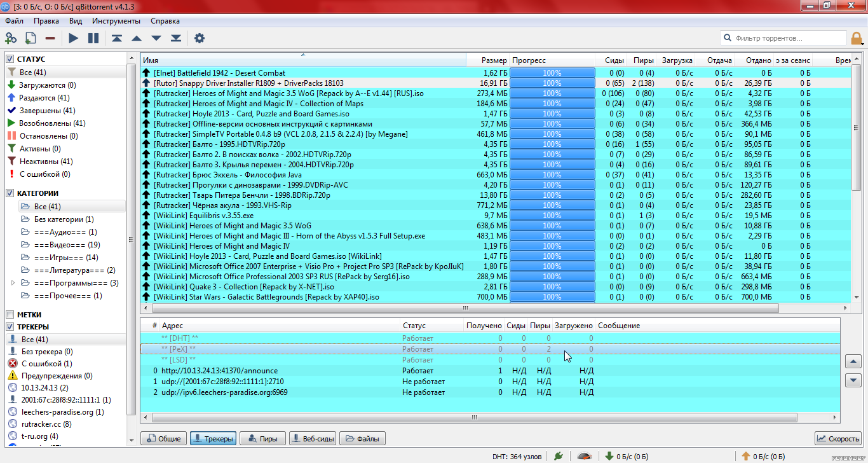Pause torrents with the pause icon
Viewport: 868px width, 463px height.
click(x=93, y=38)
